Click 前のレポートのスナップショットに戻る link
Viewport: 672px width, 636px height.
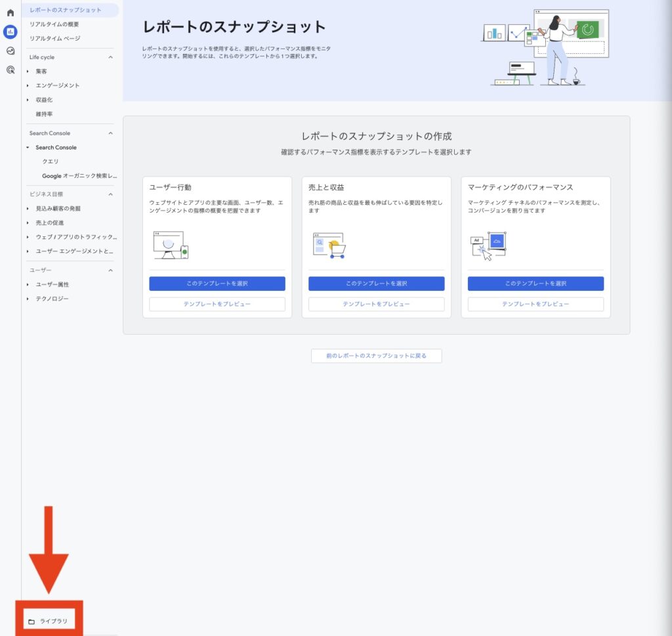tap(376, 355)
